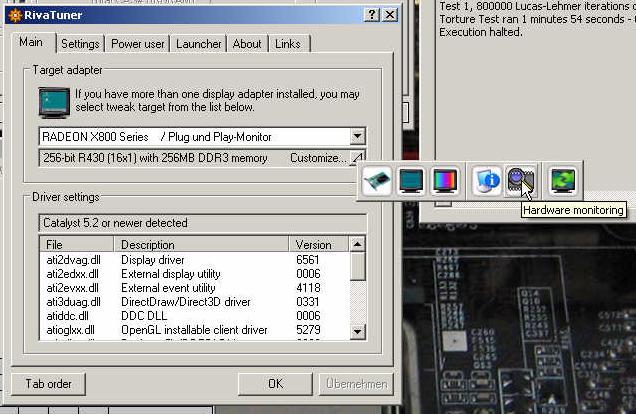Open the About tab
636x414 pixels.
(x=247, y=44)
